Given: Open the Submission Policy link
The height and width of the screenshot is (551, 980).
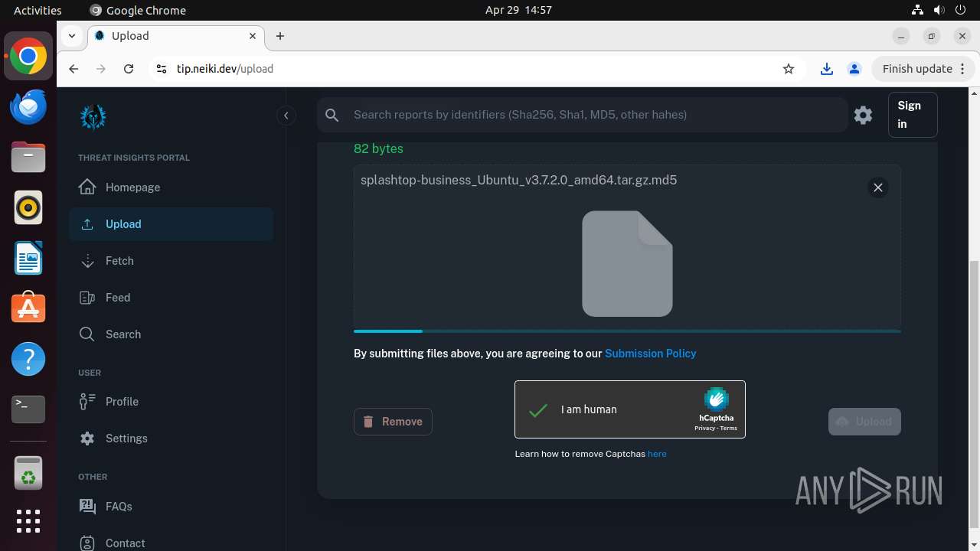Looking at the screenshot, I should pyautogui.click(x=651, y=354).
